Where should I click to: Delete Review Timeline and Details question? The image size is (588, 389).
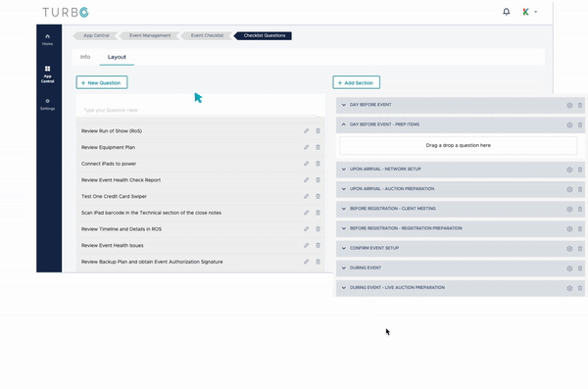[318, 229]
